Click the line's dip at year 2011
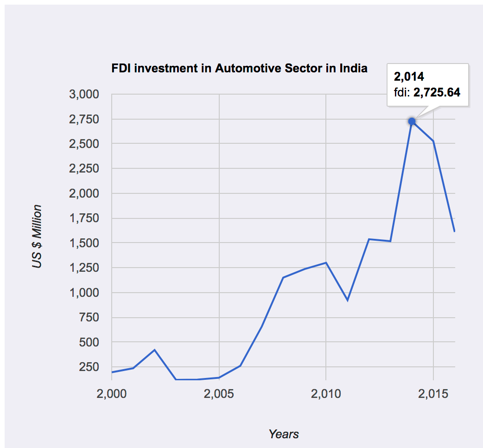This screenshot has width=483, height=448. click(x=347, y=301)
